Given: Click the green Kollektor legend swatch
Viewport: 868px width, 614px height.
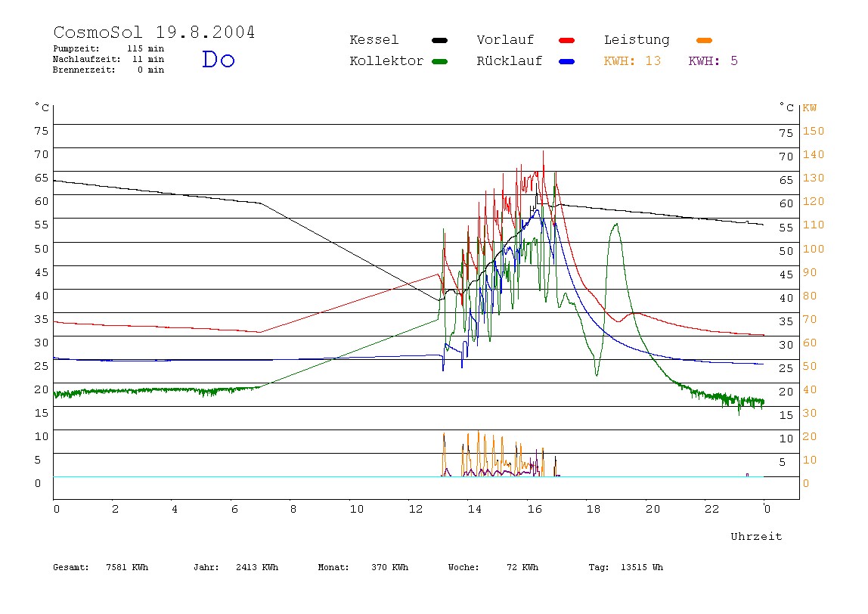Looking at the screenshot, I should point(439,61).
